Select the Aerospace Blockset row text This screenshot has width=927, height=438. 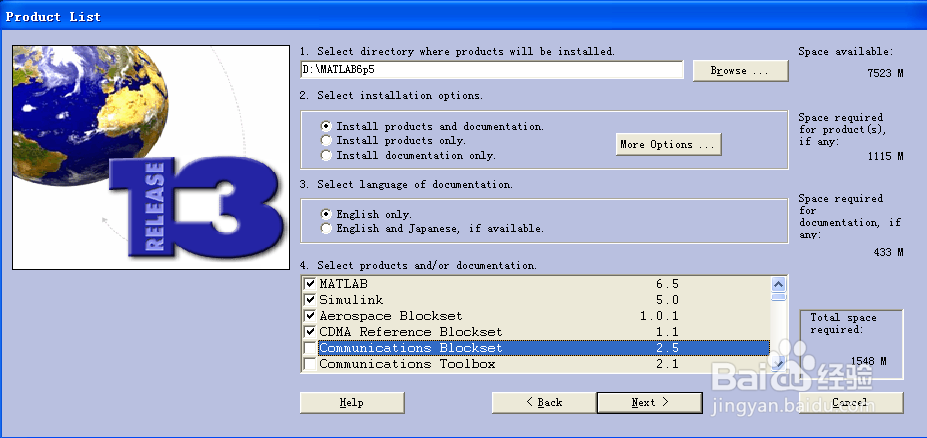[x=391, y=316]
